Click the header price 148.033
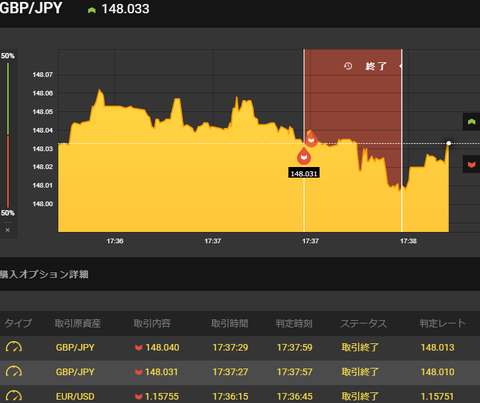Viewport: 480px width, 403px height. [x=125, y=9]
